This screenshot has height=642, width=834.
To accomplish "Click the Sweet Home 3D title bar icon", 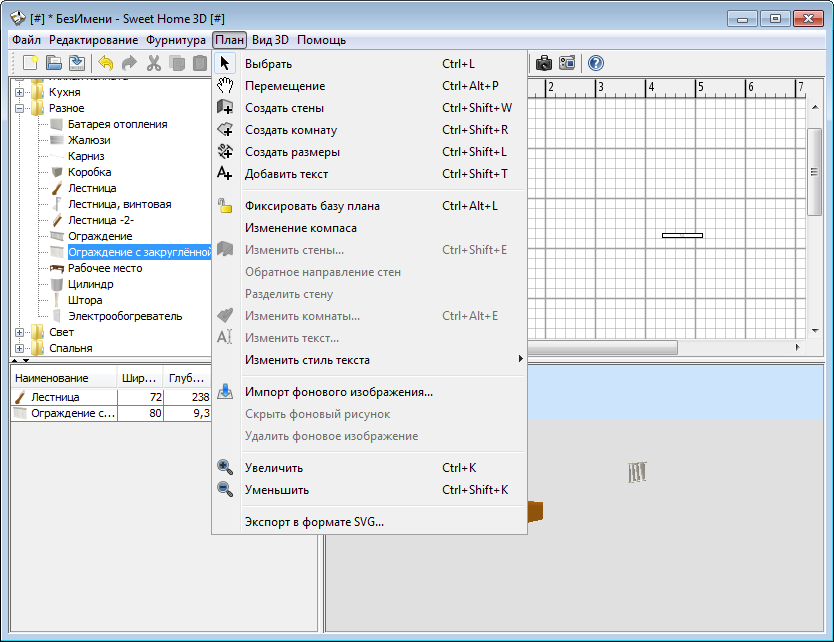I will point(18,18).
